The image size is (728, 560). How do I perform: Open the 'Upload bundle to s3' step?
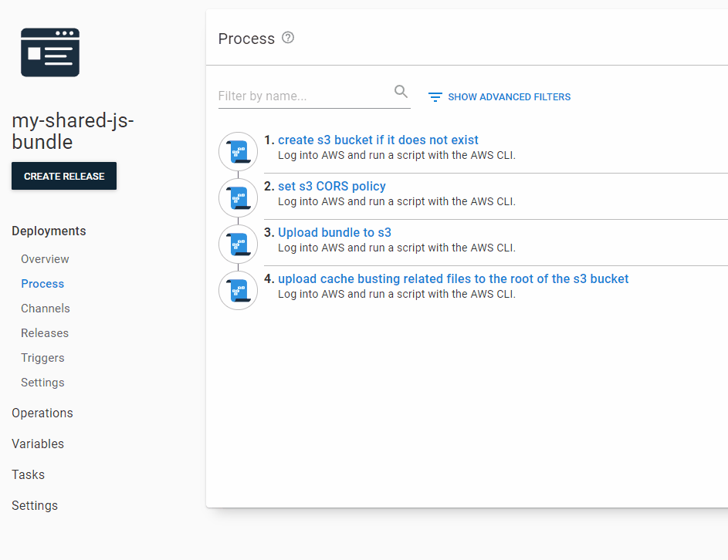334,232
